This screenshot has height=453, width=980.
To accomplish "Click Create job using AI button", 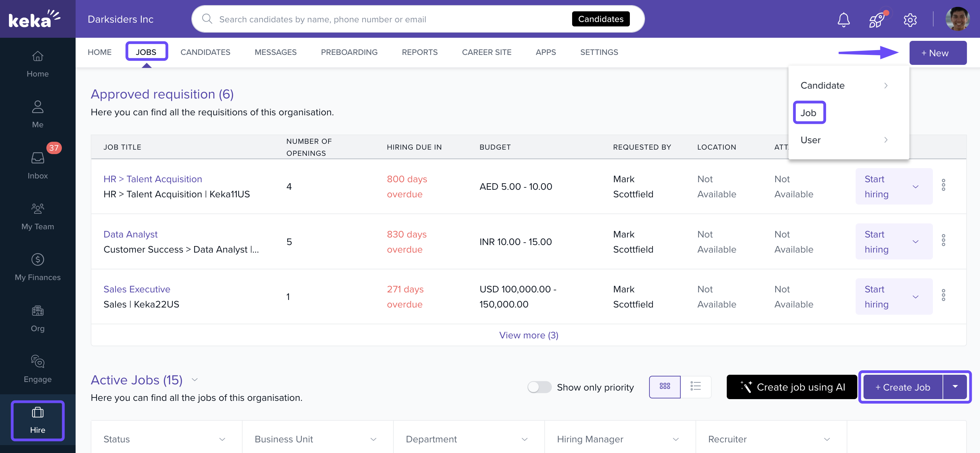I will [792, 387].
